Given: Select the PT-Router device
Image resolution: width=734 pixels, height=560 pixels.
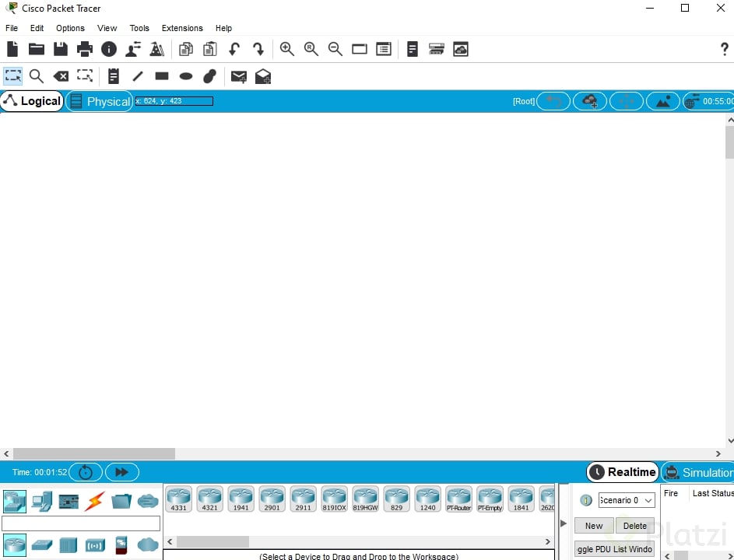Looking at the screenshot, I should click(458, 499).
